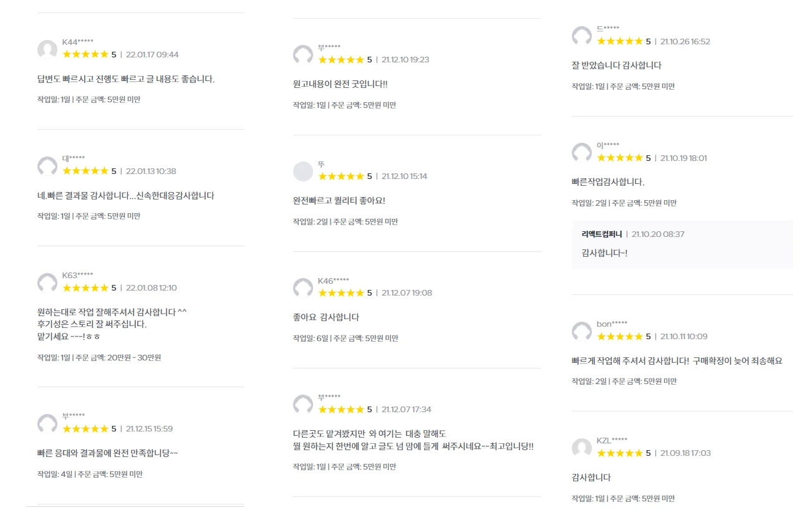Click the seller name 리액트컴퍼니 in the reply
Viewport: 812px width, 520px height.
coord(602,234)
